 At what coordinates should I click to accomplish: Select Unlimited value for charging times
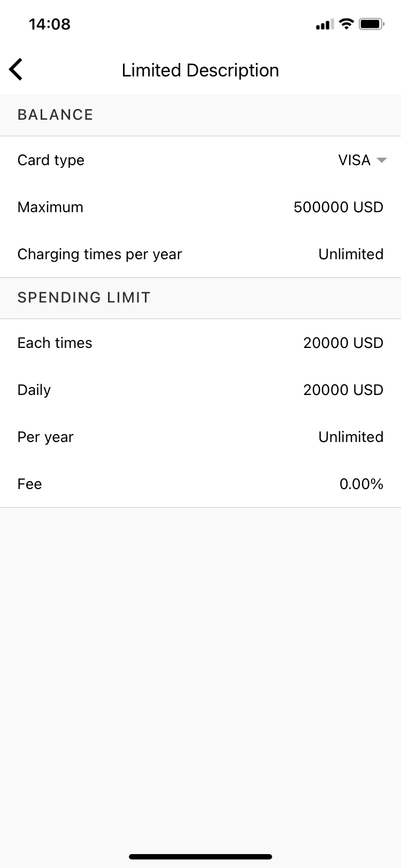point(351,254)
